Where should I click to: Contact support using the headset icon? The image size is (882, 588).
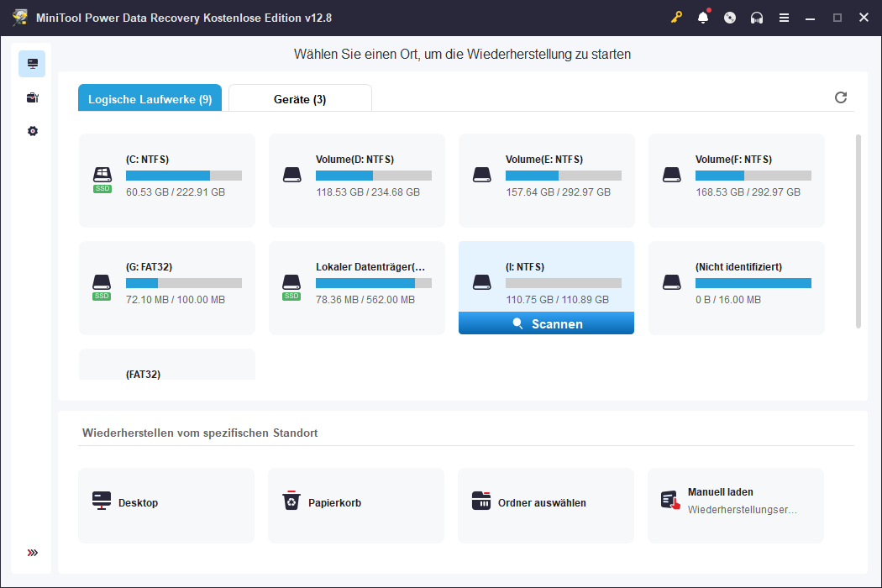[x=757, y=17]
